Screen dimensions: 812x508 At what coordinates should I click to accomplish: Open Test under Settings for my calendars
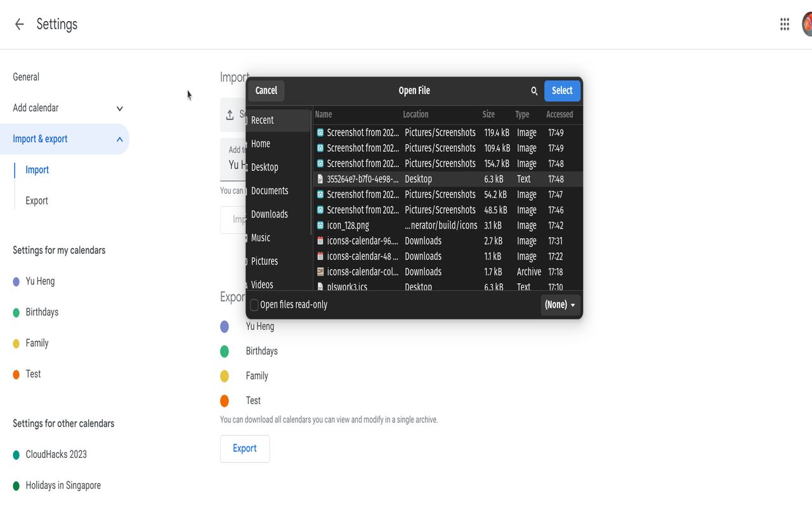[x=33, y=374]
